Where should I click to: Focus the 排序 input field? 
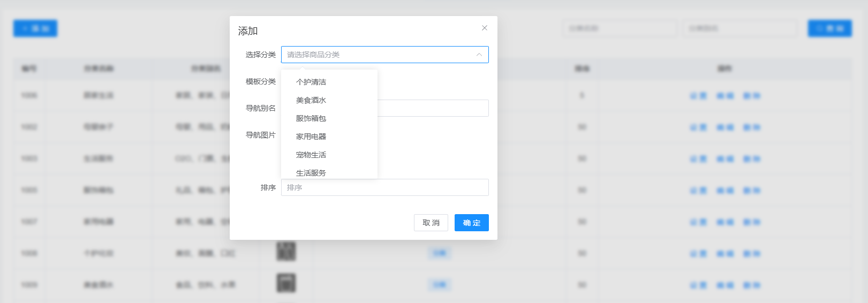click(384, 187)
